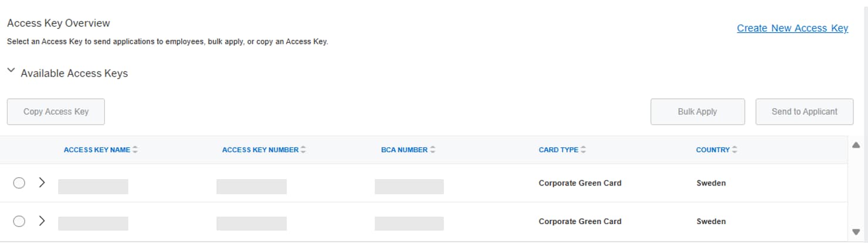Click the Copy Access Key button
Image resolution: width=868 pixels, height=247 pixels.
click(x=56, y=112)
